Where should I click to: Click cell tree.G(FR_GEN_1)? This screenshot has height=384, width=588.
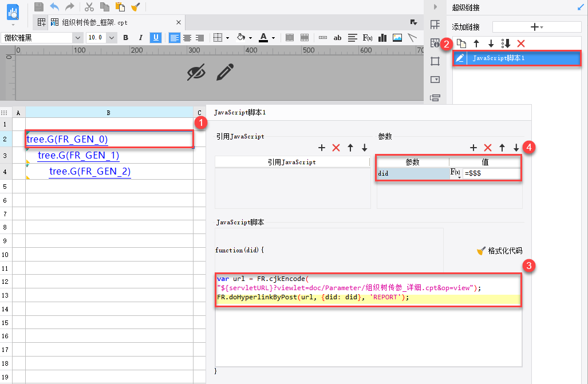coord(109,155)
